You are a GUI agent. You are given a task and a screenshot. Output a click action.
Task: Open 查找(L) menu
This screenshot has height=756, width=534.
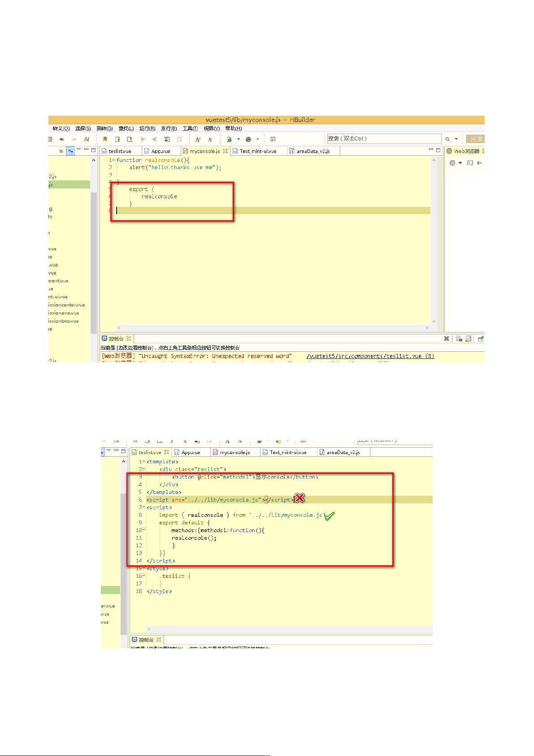click(126, 128)
